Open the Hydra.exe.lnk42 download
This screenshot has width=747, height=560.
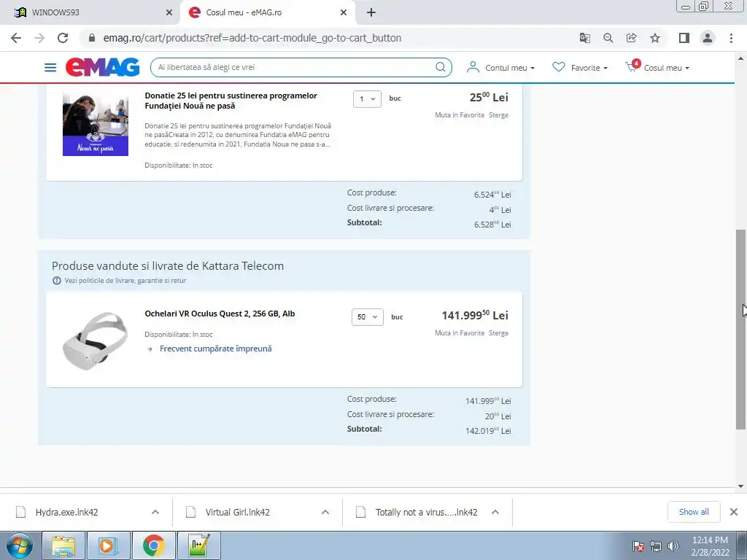click(66, 513)
